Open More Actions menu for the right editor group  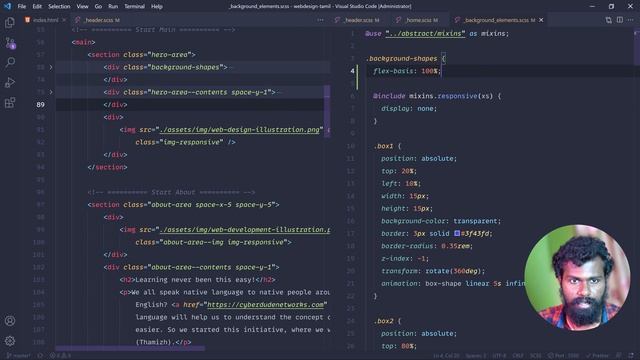pos(631,20)
